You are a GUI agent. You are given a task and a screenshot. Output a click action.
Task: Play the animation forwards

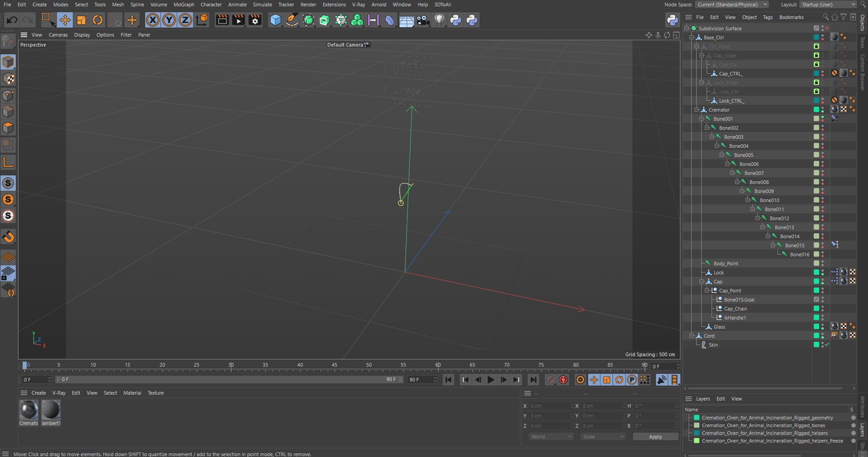pyautogui.click(x=491, y=380)
